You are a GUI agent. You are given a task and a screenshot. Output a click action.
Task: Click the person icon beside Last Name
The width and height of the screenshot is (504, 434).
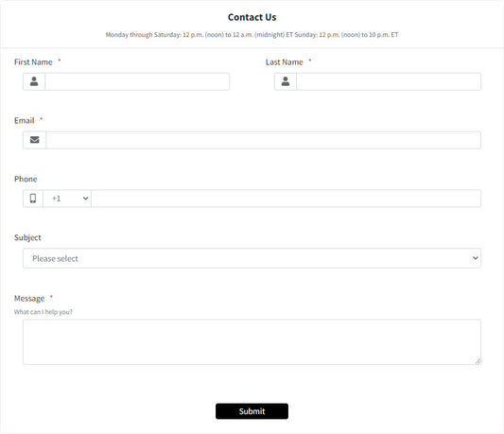tap(286, 81)
